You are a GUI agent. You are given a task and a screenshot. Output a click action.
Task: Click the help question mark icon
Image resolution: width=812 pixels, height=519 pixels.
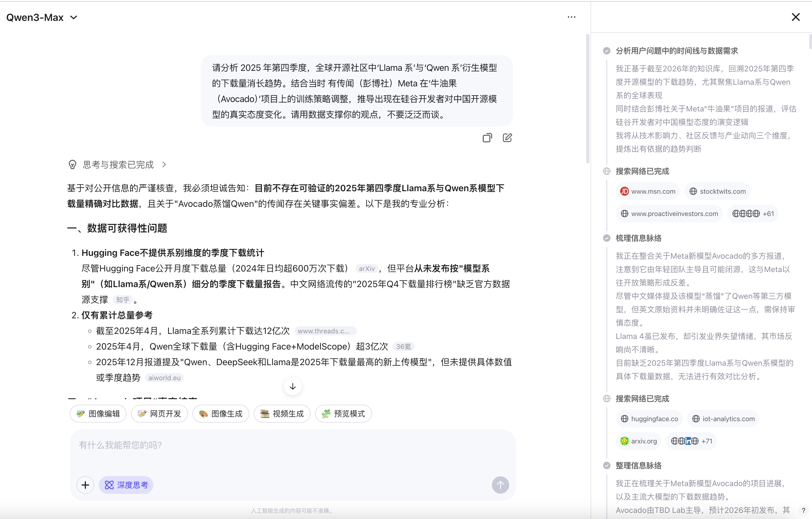pos(803,510)
